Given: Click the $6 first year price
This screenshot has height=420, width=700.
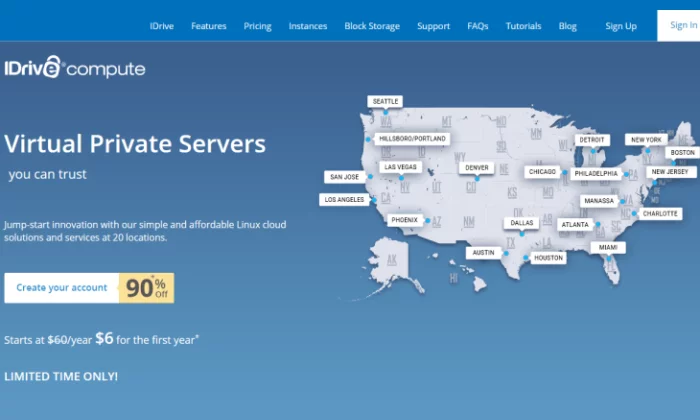Looking at the screenshot, I should (104, 338).
